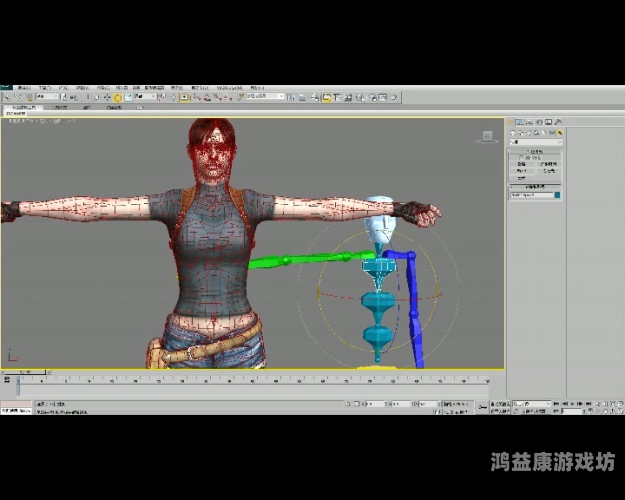Open the MAXScript menu
Viewport: 625px width, 500px height.
pyautogui.click(x=228, y=88)
